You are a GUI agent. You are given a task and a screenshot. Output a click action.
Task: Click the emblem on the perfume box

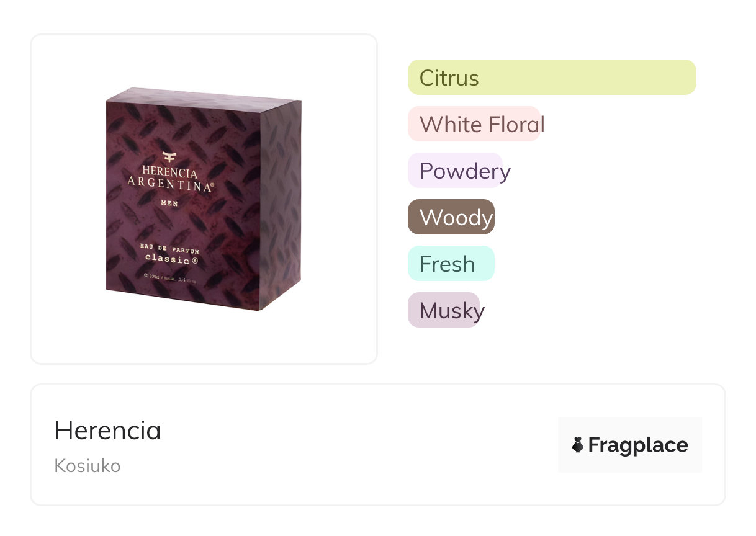click(x=170, y=157)
